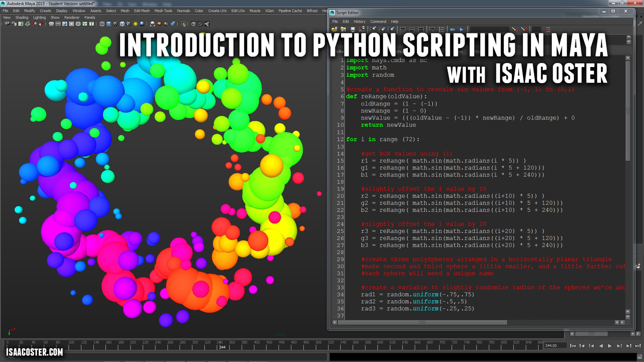
Task: Click the Find Previous search-up icon
Action: (524, 29)
